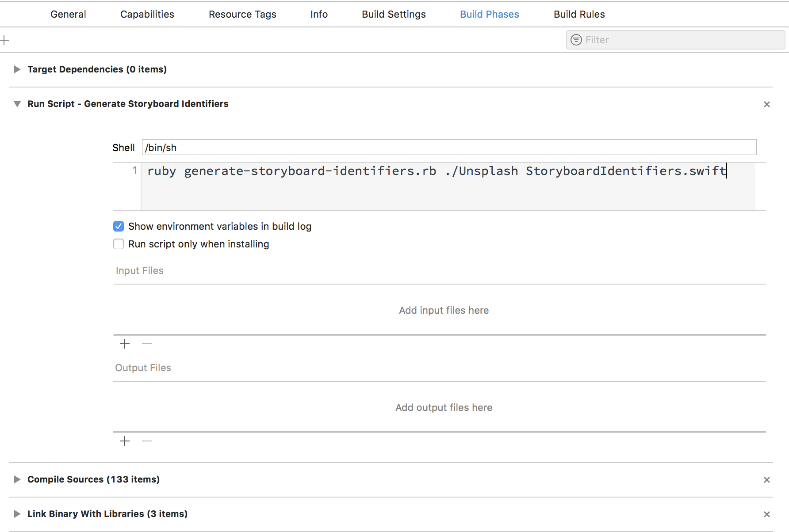Remove the Run Script build phase
This screenshot has height=532, width=789.
[767, 104]
